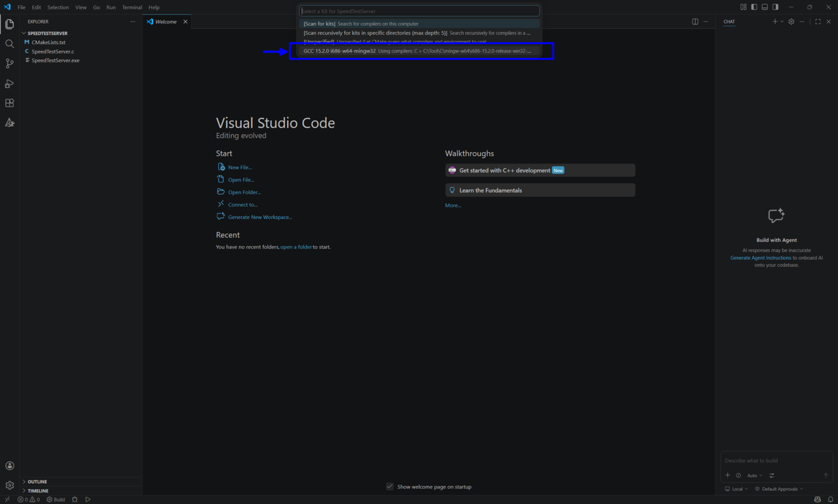Click the CMake Tools sidebar icon

click(9, 122)
